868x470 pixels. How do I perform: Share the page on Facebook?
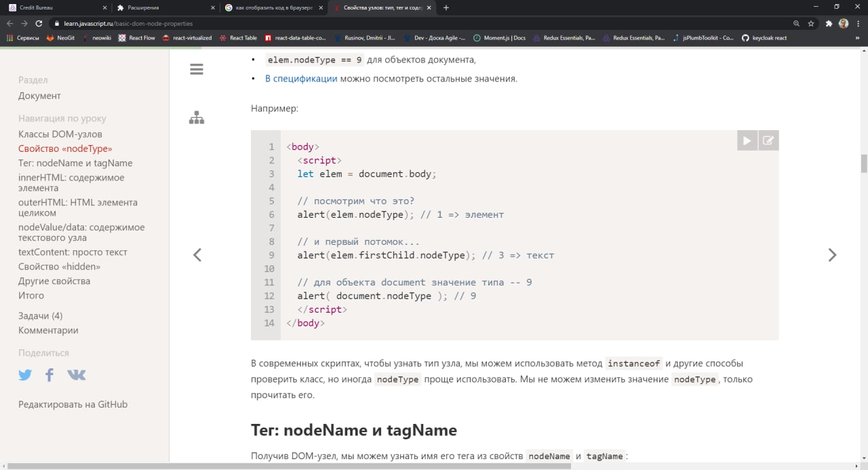(50, 375)
